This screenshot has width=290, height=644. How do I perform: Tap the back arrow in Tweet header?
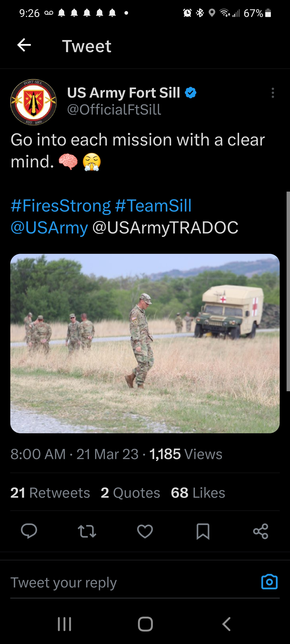click(24, 45)
